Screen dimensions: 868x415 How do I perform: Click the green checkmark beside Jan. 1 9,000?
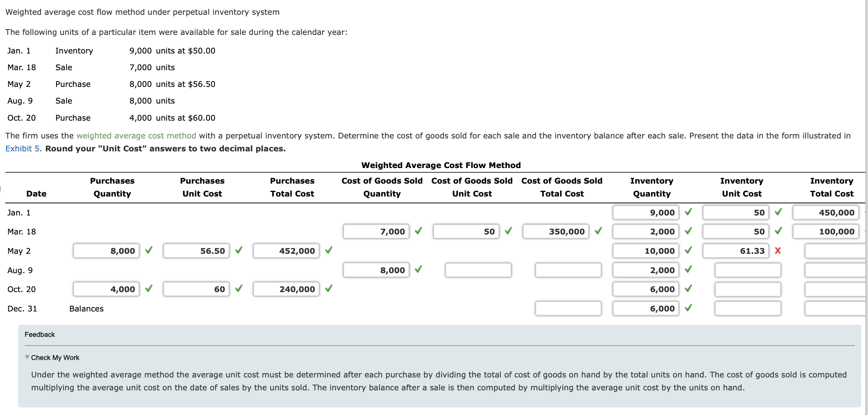click(688, 212)
